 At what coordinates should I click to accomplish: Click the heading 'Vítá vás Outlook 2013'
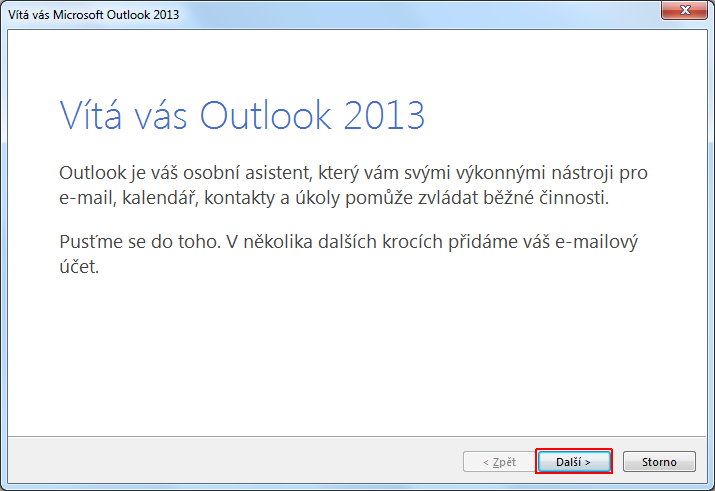click(x=242, y=115)
